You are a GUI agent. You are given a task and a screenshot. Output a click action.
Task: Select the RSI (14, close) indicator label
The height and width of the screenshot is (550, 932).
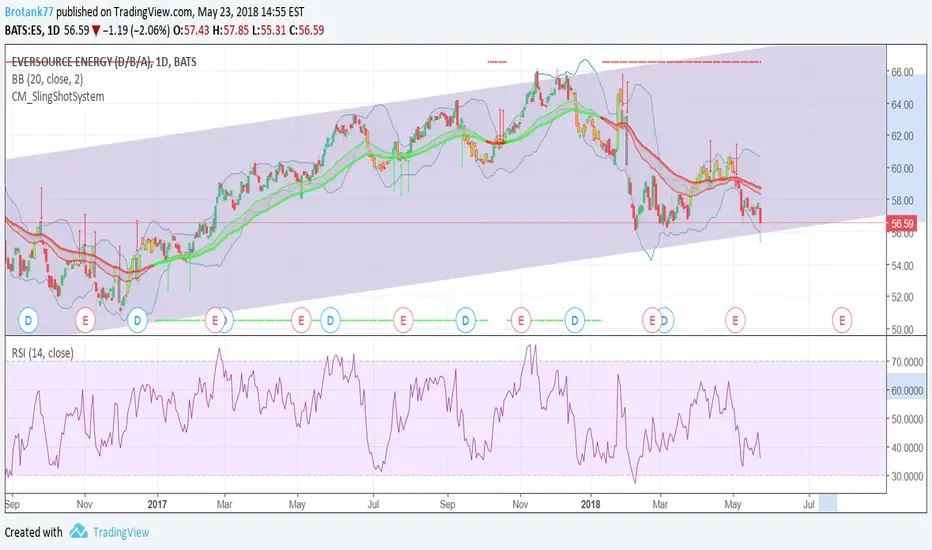(x=43, y=353)
